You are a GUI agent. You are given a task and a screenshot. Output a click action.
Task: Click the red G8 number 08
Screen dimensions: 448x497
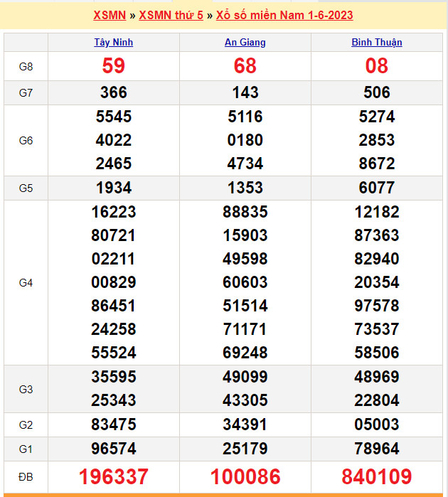point(377,66)
